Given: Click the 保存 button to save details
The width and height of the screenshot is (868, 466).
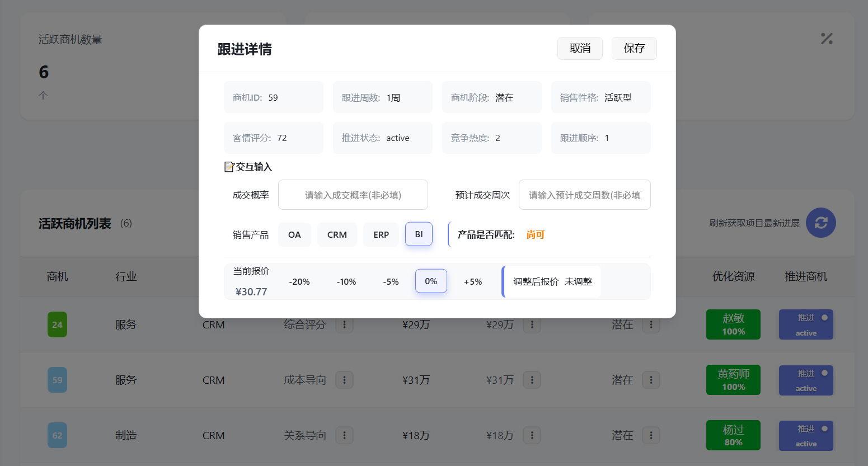Looking at the screenshot, I should [634, 48].
